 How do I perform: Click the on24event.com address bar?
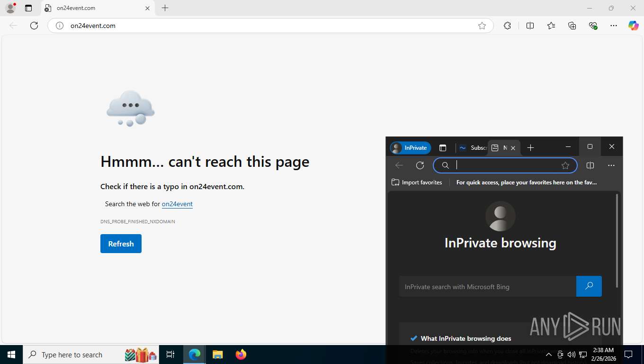(270, 26)
